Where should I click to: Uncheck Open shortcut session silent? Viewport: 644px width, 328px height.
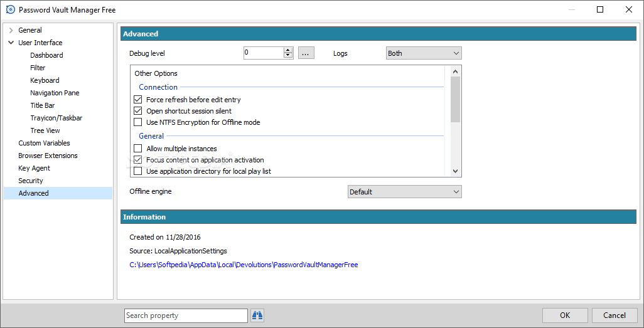tap(137, 111)
